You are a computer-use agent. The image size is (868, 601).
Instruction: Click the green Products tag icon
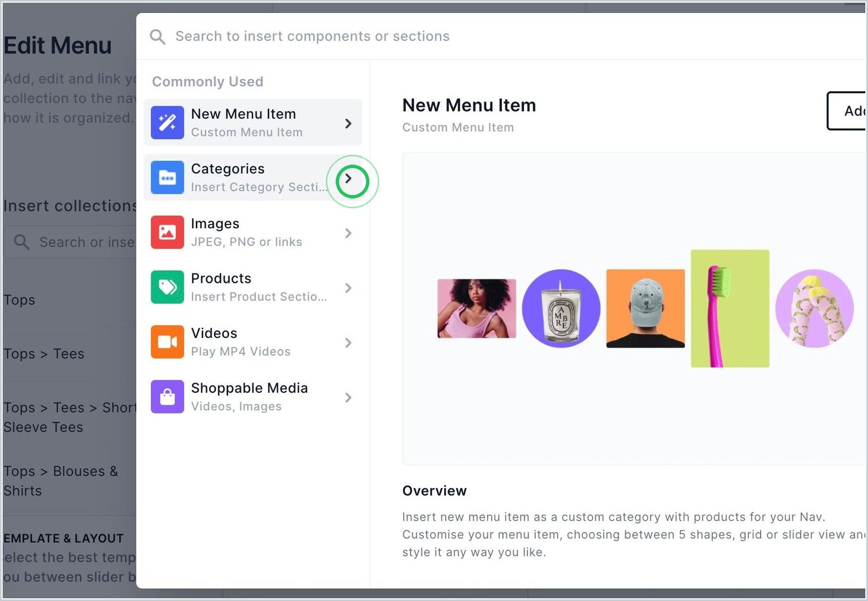click(x=167, y=287)
